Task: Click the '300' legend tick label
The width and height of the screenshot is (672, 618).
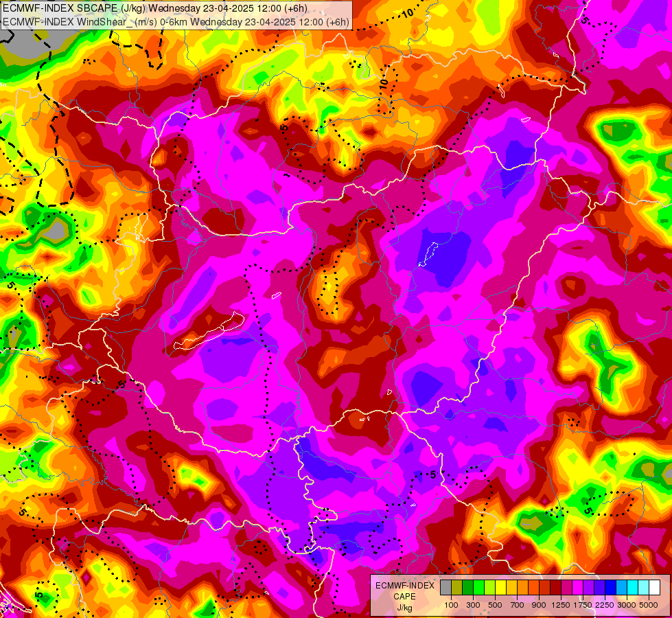Action: (473, 605)
